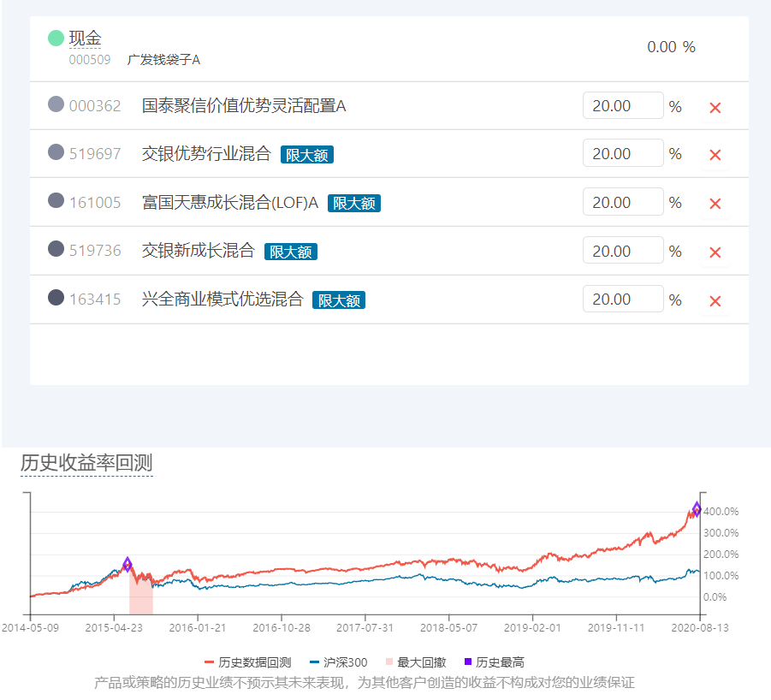
Task: Open the 现金 label tooltip link
Action: [x=85, y=39]
